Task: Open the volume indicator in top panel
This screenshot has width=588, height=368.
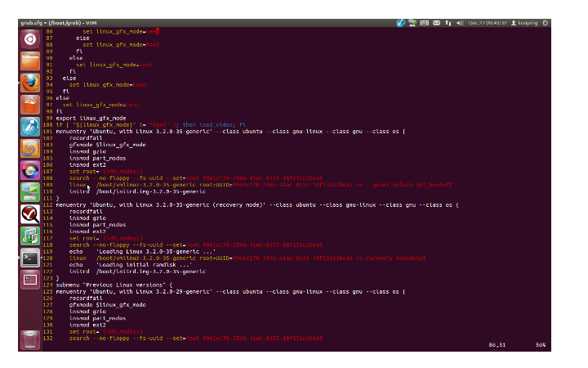Action: (x=460, y=23)
